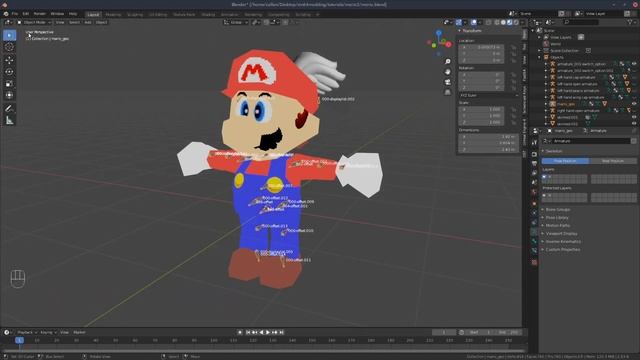
Task: Open the timeline Keying menu button
Action: [x=48, y=332]
